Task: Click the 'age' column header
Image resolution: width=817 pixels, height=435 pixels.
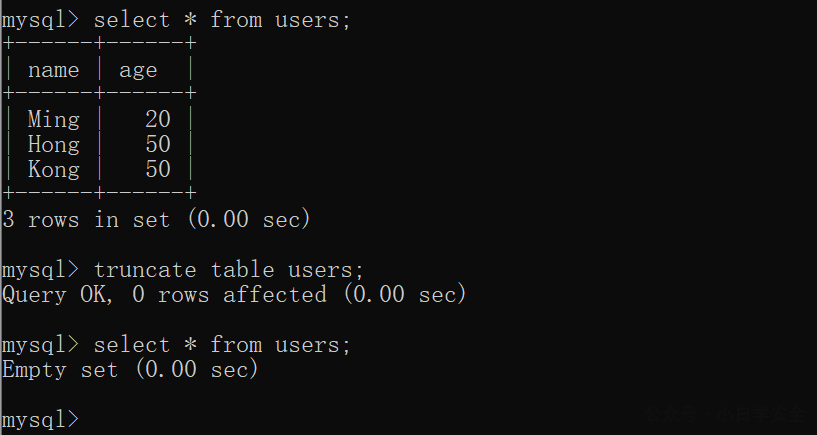Action: 138,71
